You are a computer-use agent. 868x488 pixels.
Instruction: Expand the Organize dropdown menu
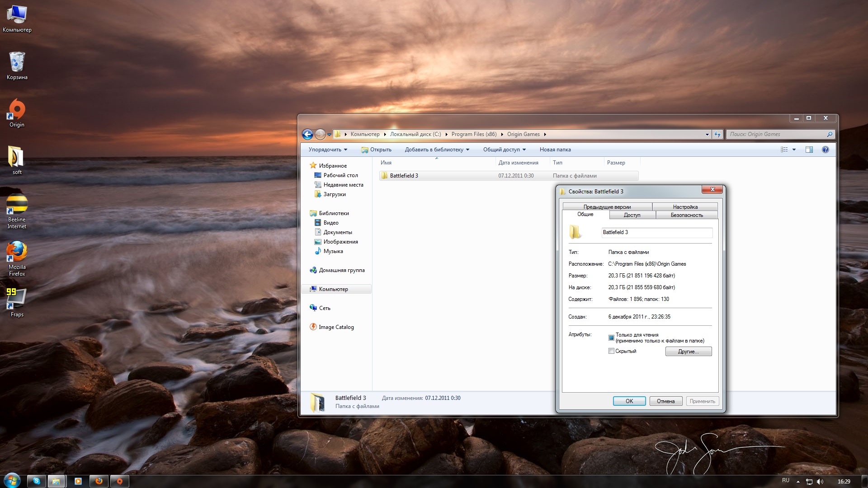(328, 150)
